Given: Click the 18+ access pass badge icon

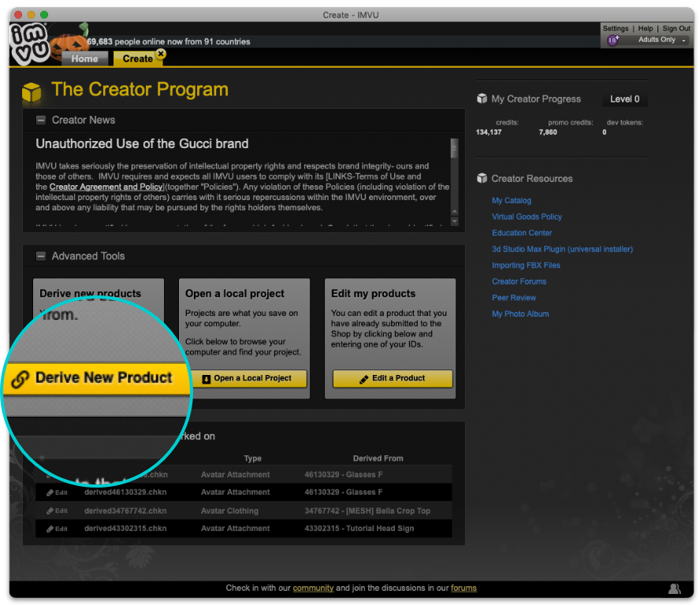Looking at the screenshot, I should [x=612, y=39].
